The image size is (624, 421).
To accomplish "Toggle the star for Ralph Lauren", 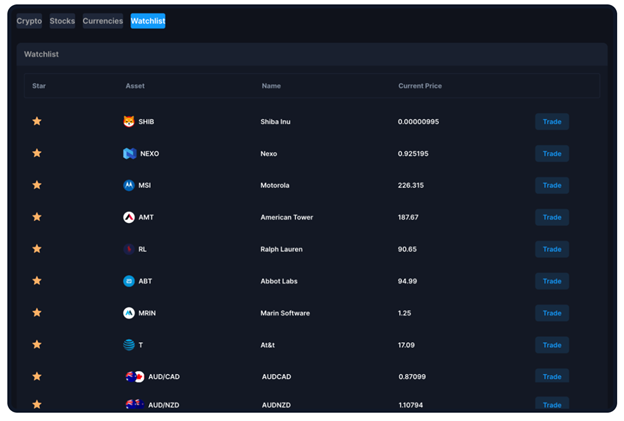I will click(37, 249).
